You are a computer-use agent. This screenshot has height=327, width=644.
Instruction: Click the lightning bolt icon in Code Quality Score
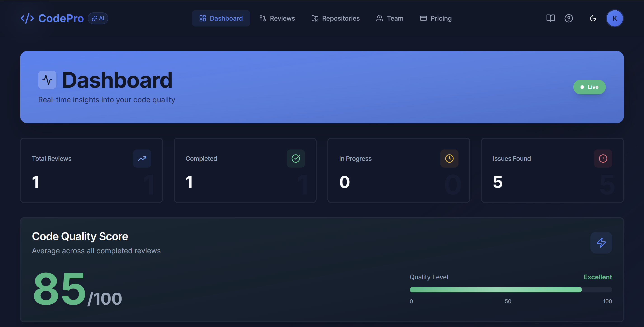(601, 242)
